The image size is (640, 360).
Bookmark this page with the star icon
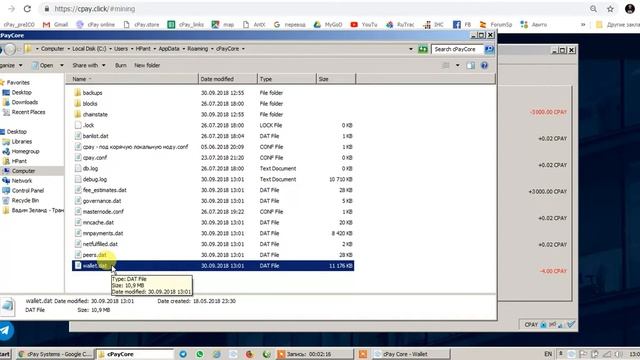pos(610,9)
